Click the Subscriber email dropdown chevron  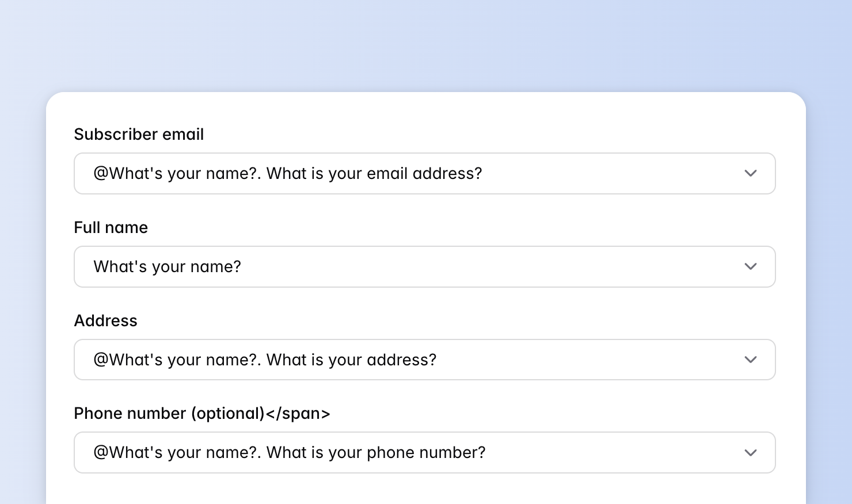click(750, 173)
